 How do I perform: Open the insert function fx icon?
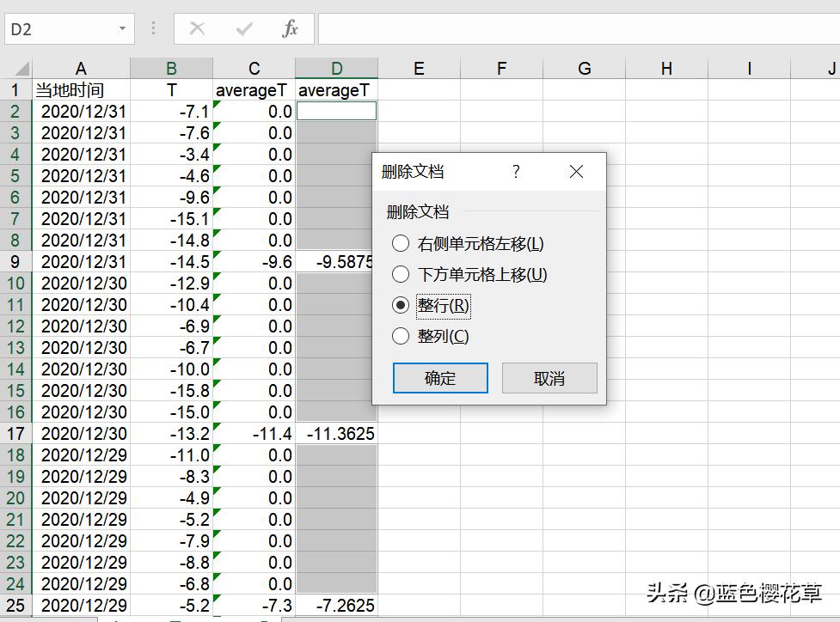pyautogui.click(x=290, y=28)
